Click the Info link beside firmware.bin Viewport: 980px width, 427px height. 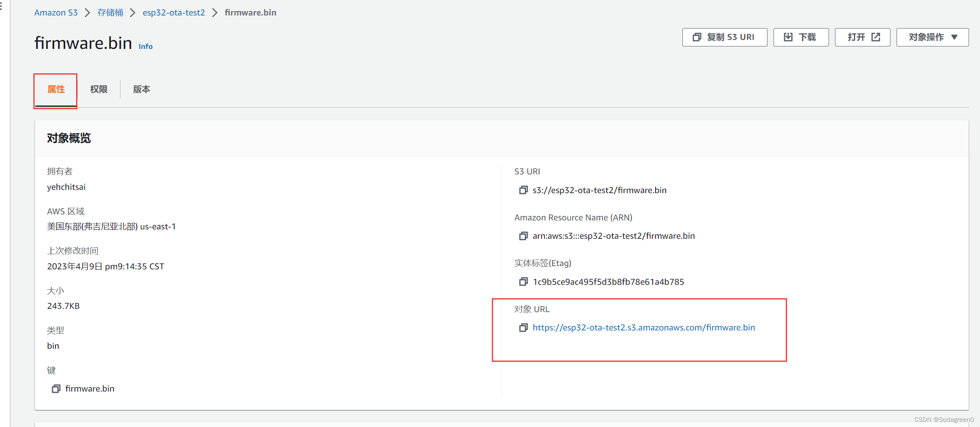point(145,46)
